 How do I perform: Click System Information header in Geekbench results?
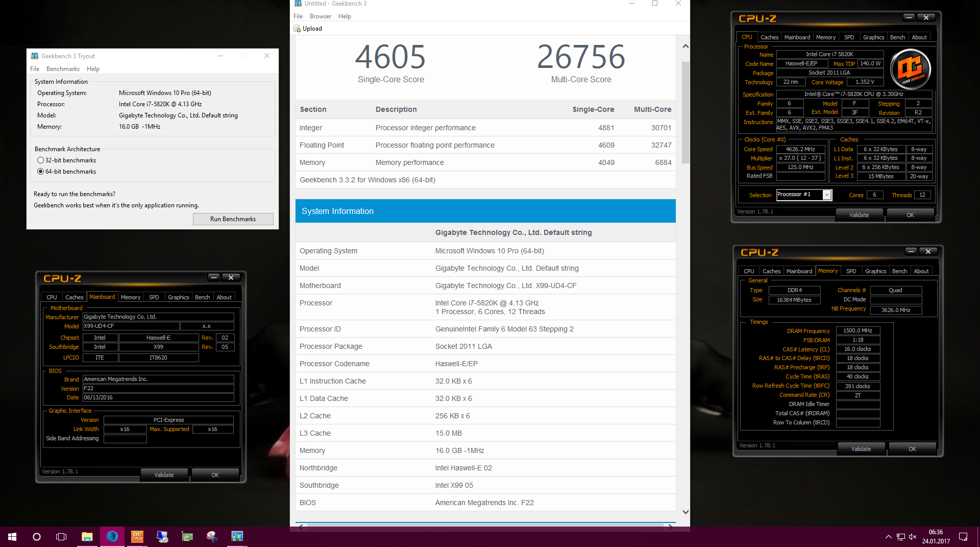[485, 211]
